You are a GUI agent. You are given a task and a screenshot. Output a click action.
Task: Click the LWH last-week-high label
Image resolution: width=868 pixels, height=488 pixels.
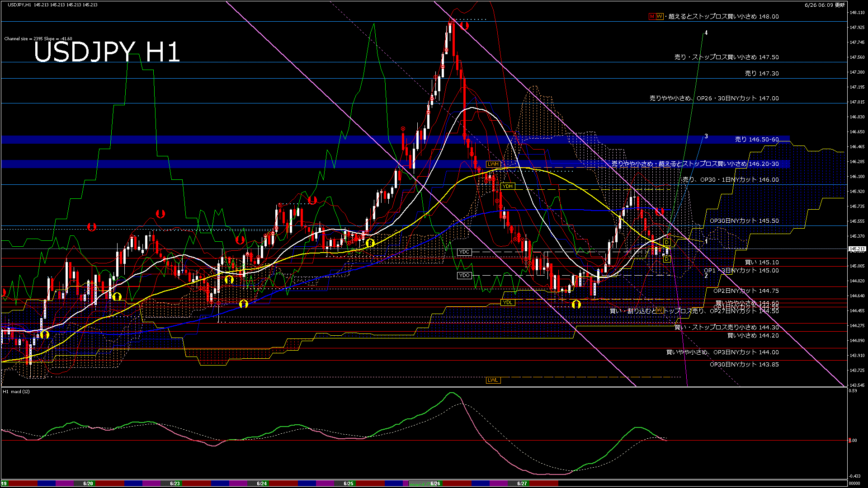[x=493, y=164]
